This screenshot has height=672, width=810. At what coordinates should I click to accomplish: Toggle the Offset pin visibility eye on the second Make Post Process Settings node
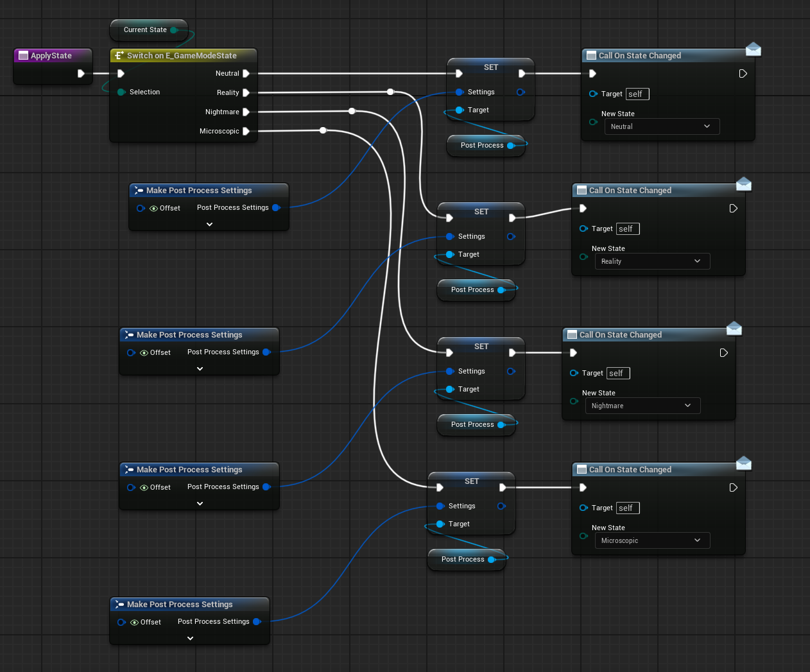click(x=143, y=352)
